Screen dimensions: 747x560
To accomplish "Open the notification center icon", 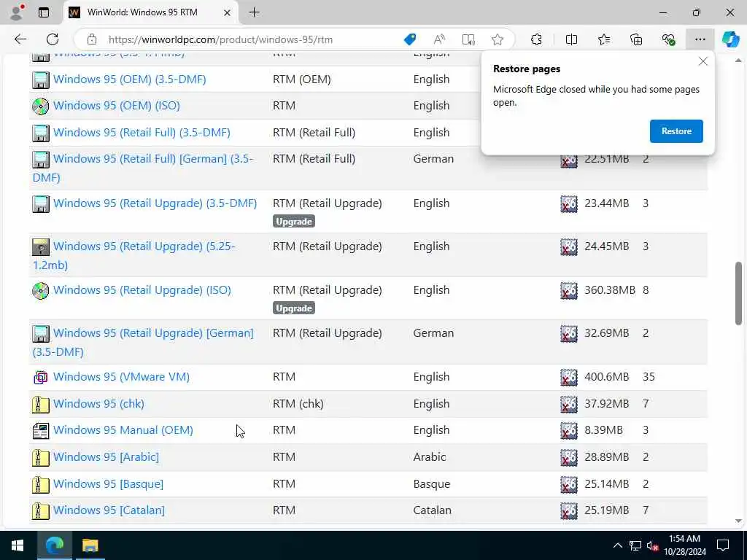I will 723,545.
